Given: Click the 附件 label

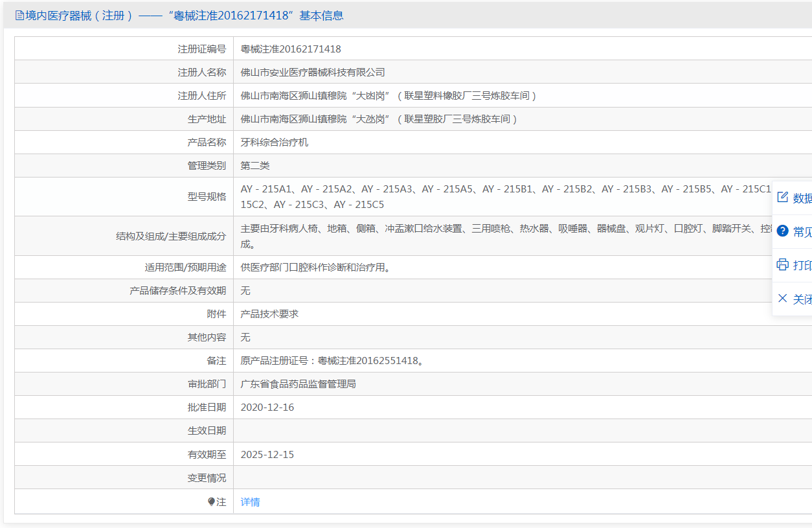Looking at the screenshot, I should [x=217, y=314].
